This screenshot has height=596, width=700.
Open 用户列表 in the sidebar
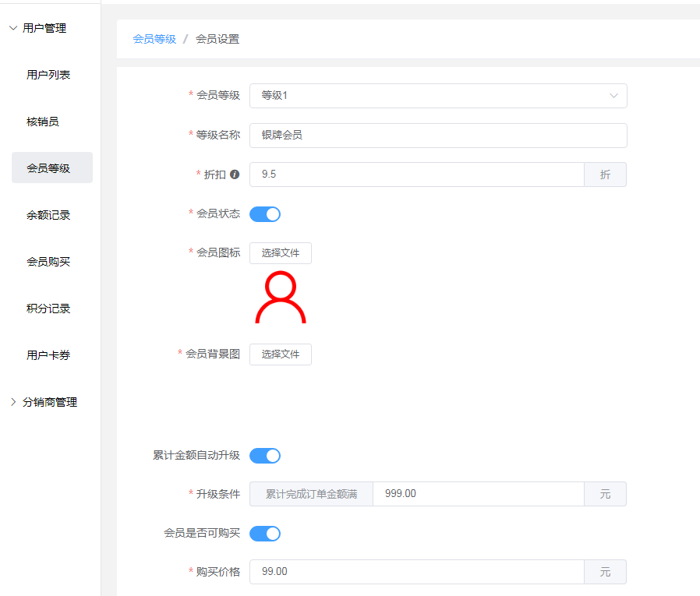[x=48, y=75]
